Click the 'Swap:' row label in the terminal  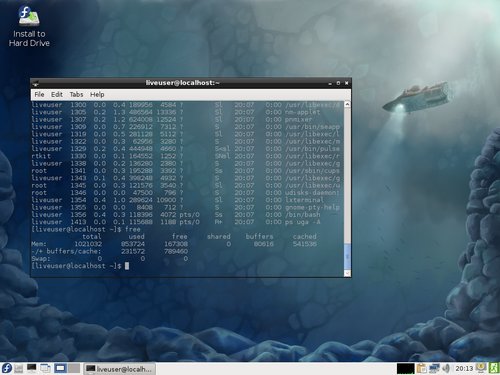click(41, 259)
